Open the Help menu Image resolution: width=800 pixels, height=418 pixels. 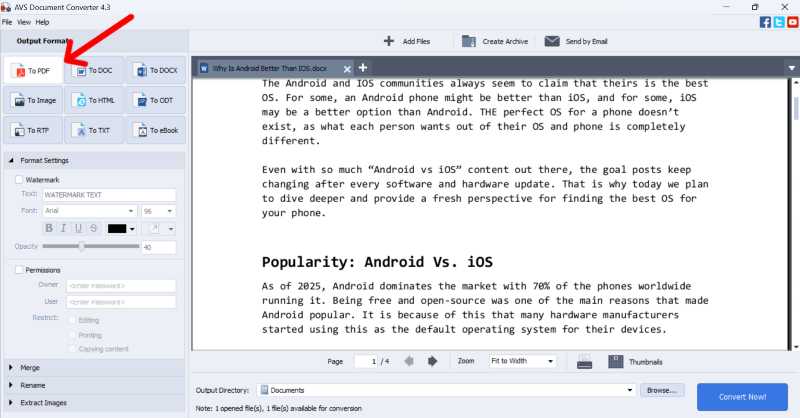[x=40, y=21]
